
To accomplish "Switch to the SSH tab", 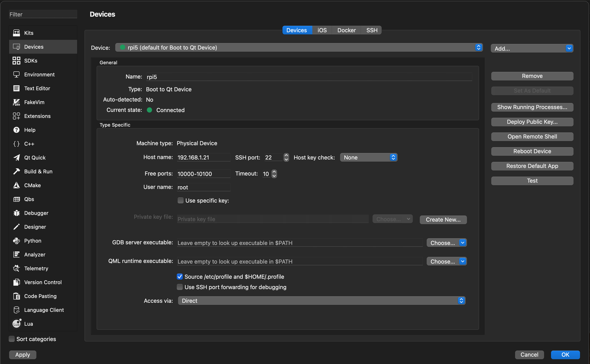I will click(x=372, y=30).
